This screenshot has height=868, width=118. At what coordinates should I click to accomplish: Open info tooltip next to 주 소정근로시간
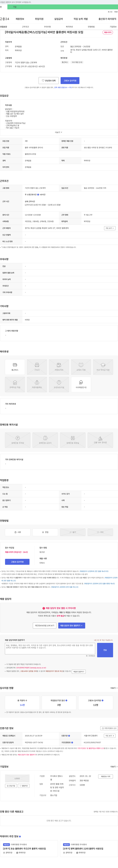(x=38, y=194)
